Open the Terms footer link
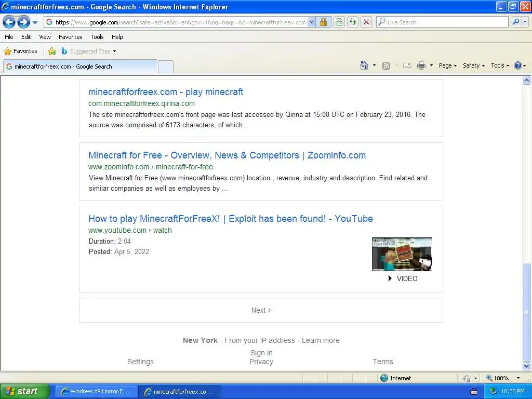The image size is (532, 399). pos(383,362)
